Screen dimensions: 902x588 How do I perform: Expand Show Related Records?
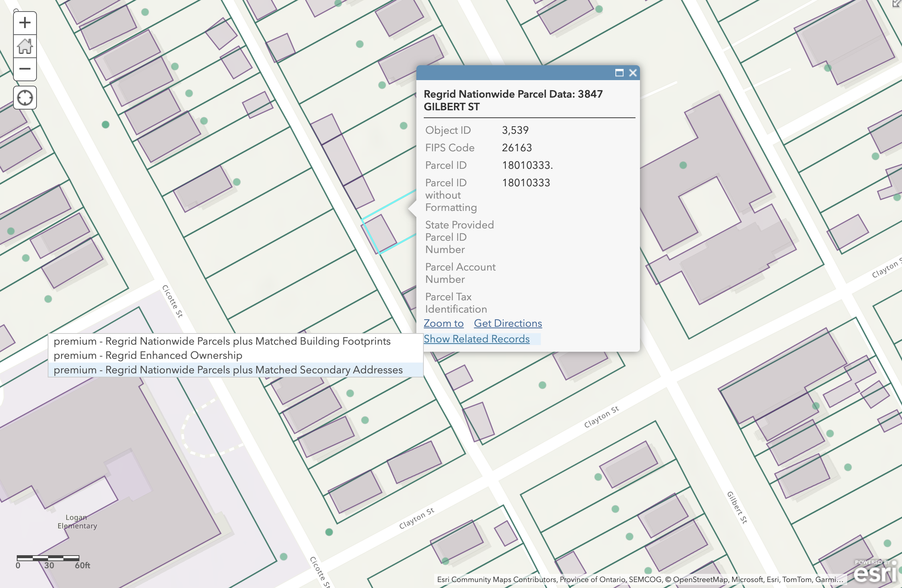tap(476, 339)
